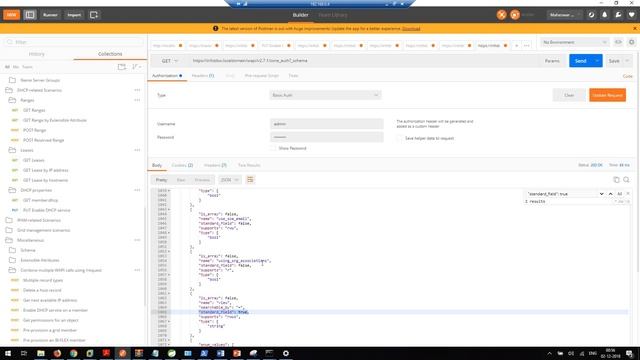640x360 pixels.
Task: Close the search box in response
Action: [x=628, y=193]
